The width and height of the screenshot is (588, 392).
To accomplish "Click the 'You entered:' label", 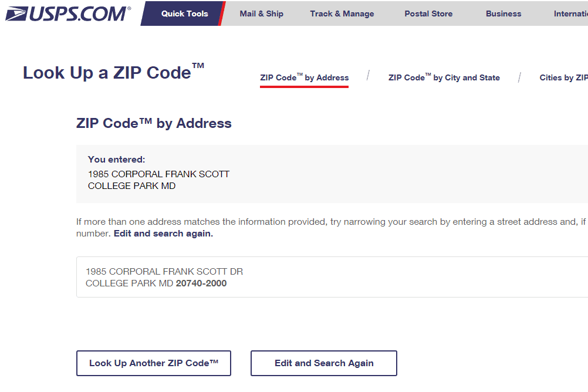I will [x=116, y=159].
